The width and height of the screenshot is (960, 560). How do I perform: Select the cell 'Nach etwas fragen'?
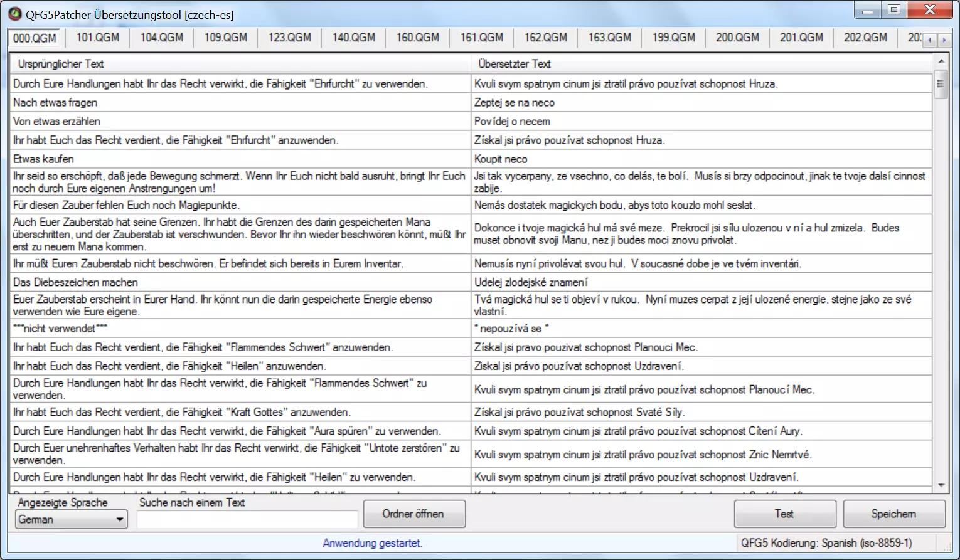click(x=240, y=102)
